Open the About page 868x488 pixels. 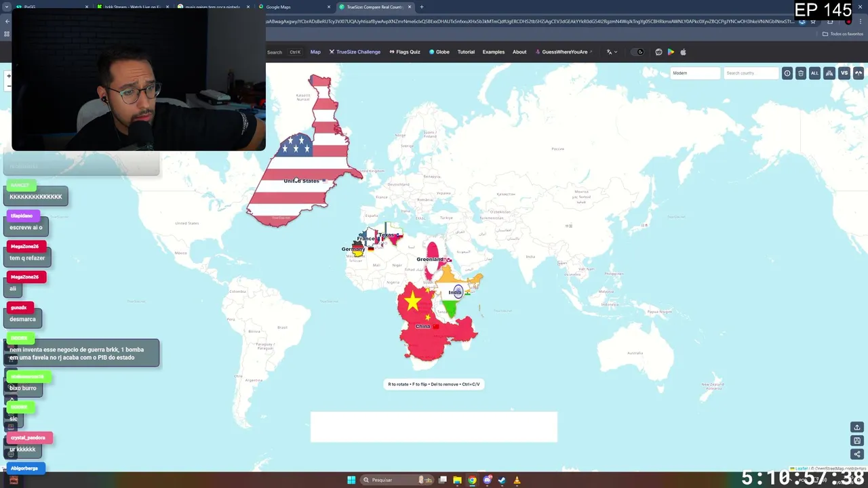click(519, 52)
